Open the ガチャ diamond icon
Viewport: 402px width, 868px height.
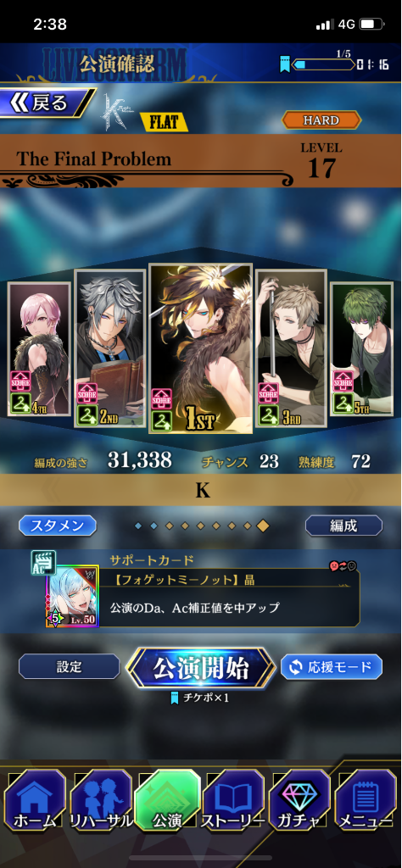point(301,800)
